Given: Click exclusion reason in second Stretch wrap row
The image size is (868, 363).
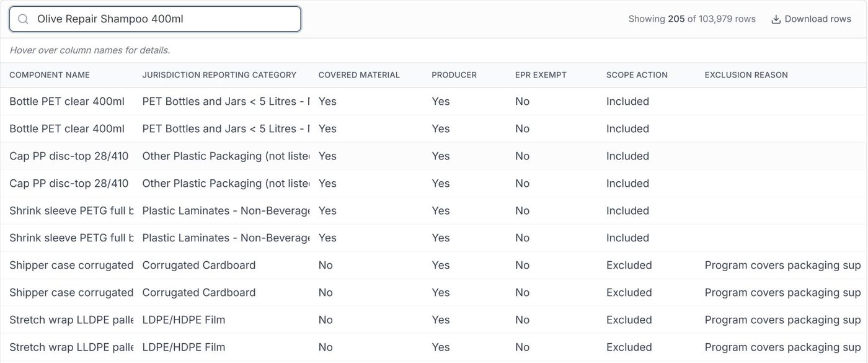Looking at the screenshot, I should pos(783,347).
